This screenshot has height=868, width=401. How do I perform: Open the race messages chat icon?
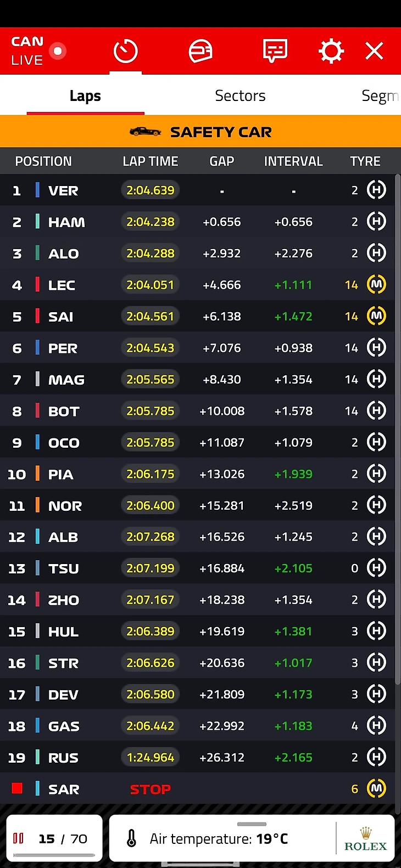pos(275,52)
